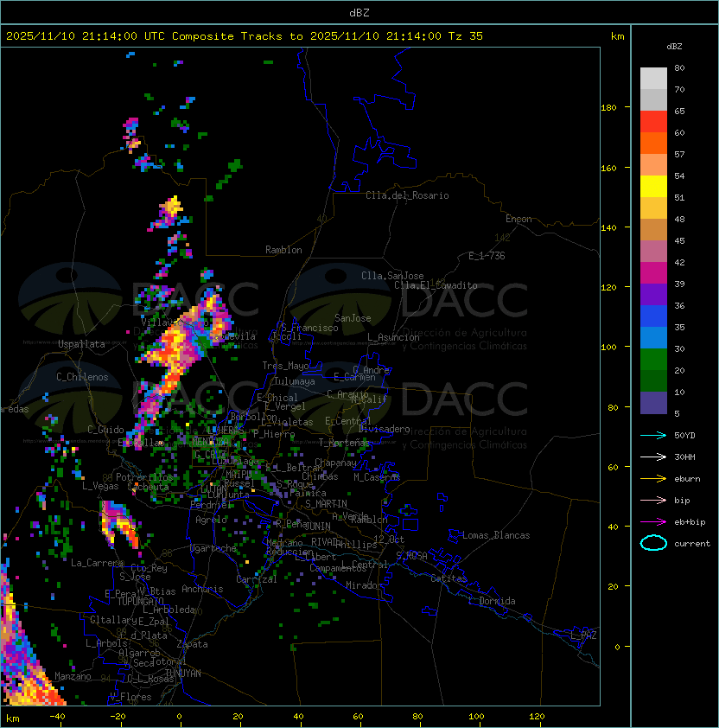This screenshot has height=728, width=719.
Task: Click the 'V_Flores' place label
Action: click(130, 697)
